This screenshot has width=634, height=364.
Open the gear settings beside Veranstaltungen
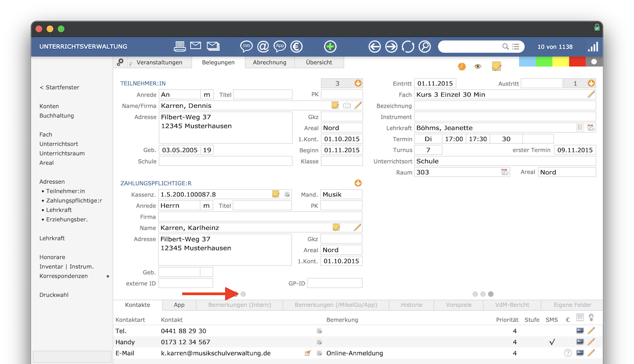(x=120, y=62)
